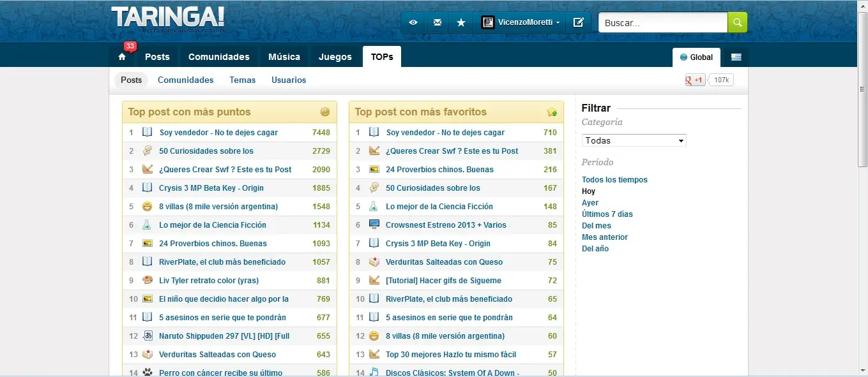The image size is (868, 377).
Task: Click the eye monitor icon in header
Action: [x=413, y=22]
